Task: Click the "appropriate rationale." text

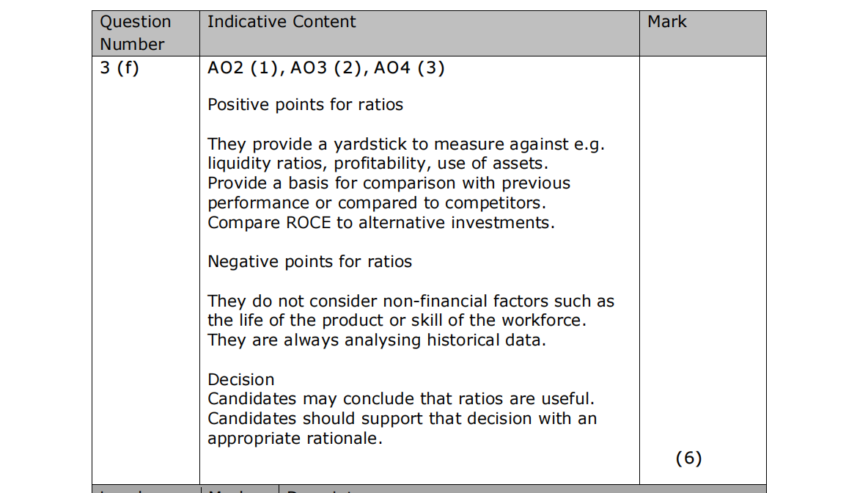Action: click(x=295, y=439)
